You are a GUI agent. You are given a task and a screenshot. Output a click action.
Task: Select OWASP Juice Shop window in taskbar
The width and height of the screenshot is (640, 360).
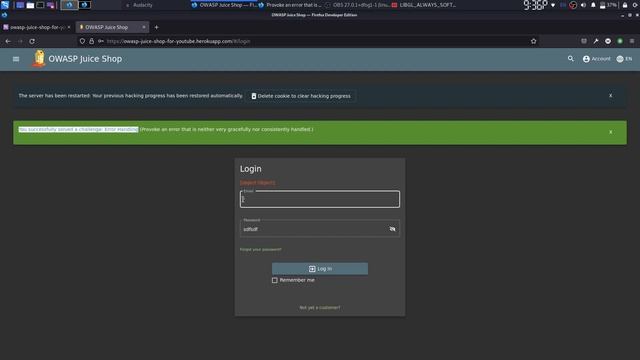pos(224,5)
